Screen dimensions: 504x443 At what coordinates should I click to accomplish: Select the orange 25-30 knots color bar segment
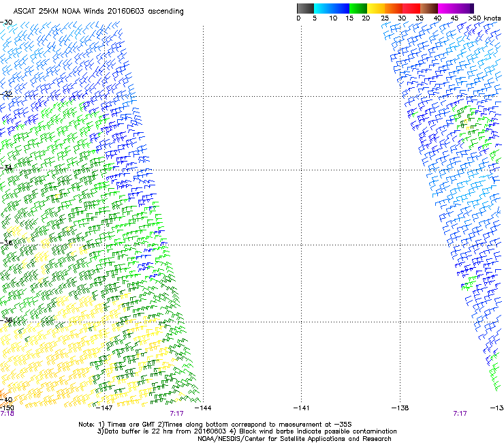pyautogui.click(x=394, y=8)
